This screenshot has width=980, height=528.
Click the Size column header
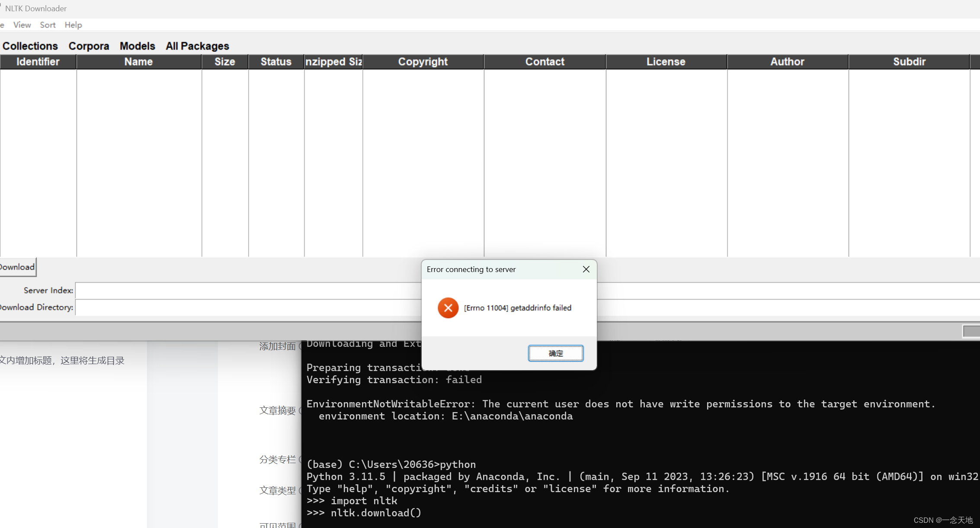(x=225, y=62)
